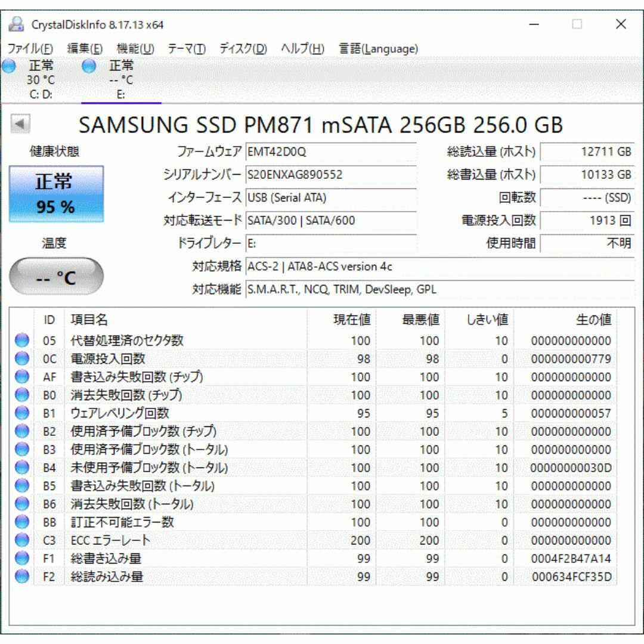Minimize the CrystalDiskInfo window

[534, 24]
